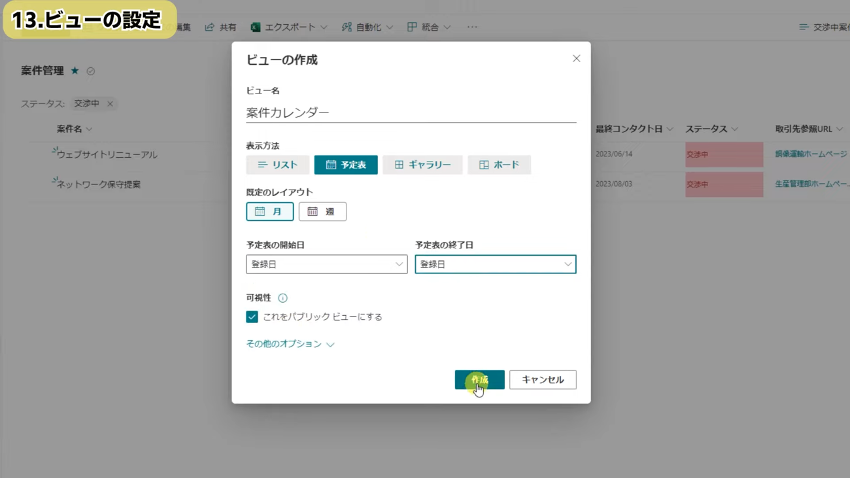Set default layout to 週

pos(322,211)
